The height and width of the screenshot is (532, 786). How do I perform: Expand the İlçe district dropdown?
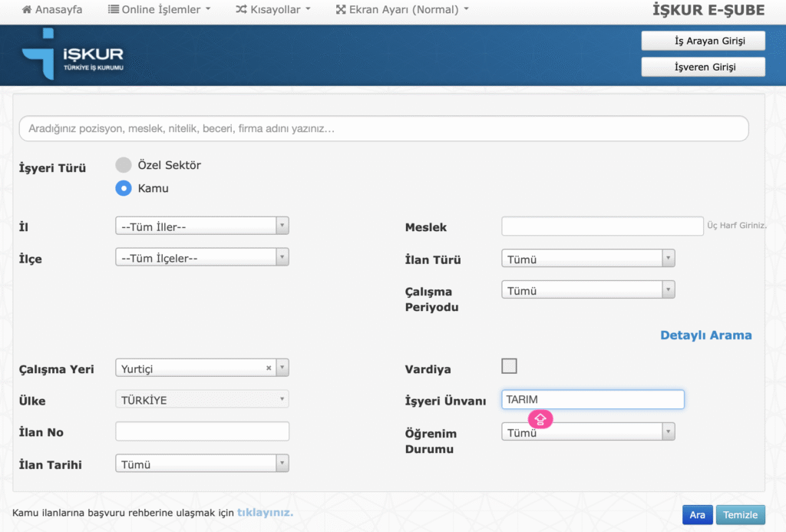(x=202, y=259)
